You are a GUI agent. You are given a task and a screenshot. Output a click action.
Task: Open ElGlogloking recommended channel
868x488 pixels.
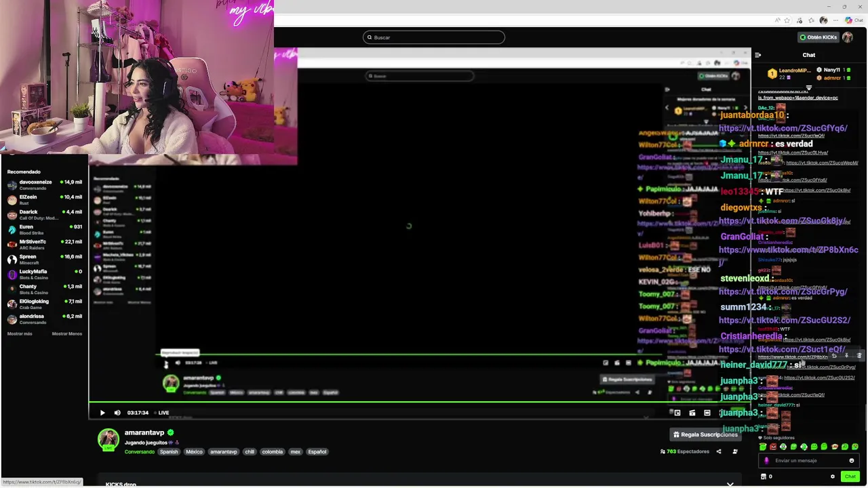click(44, 304)
